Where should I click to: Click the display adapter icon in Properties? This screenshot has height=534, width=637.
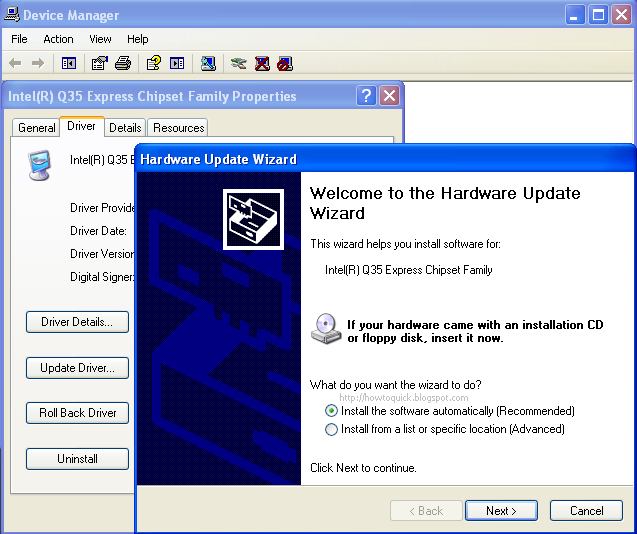coord(39,165)
